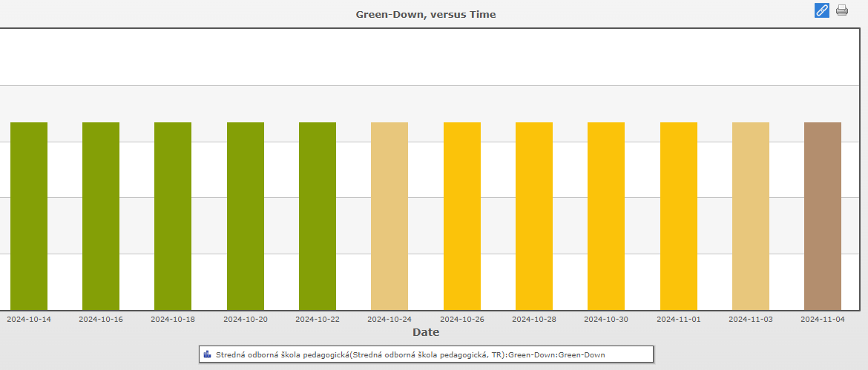Click the small chart icon in legend
The height and width of the screenshot is (370, 868).
(x=207, y=354)
